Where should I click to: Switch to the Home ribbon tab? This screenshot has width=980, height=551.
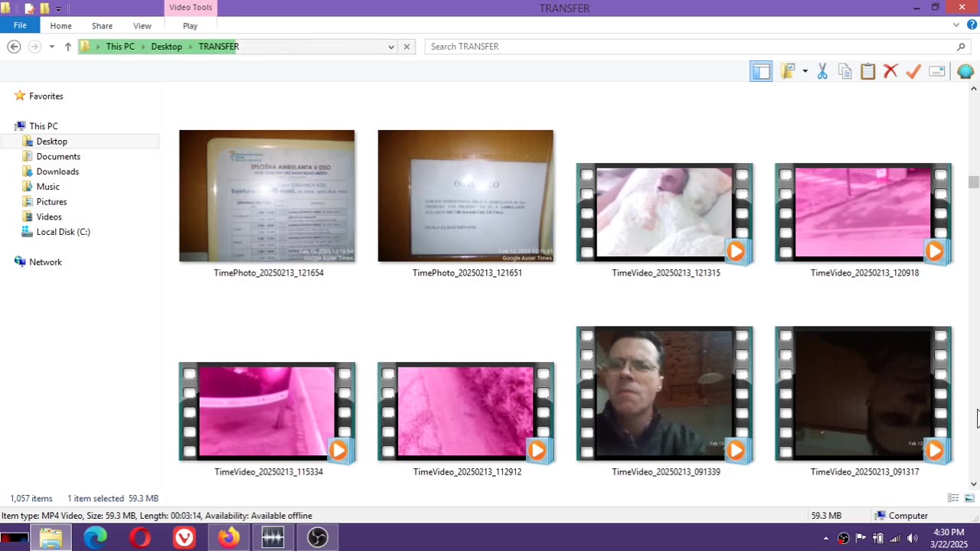tap(61, 26)
